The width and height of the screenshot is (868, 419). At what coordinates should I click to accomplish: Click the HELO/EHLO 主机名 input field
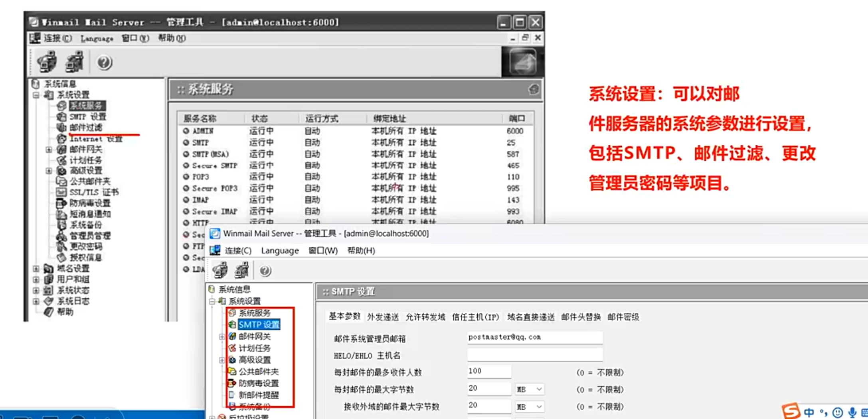click(x=535, y=354)
